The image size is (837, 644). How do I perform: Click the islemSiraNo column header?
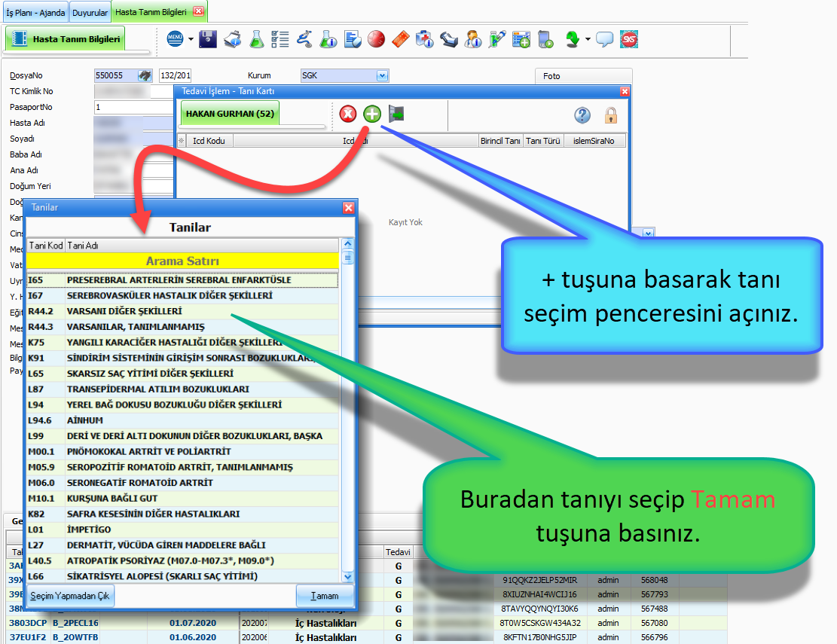[594, 141]
